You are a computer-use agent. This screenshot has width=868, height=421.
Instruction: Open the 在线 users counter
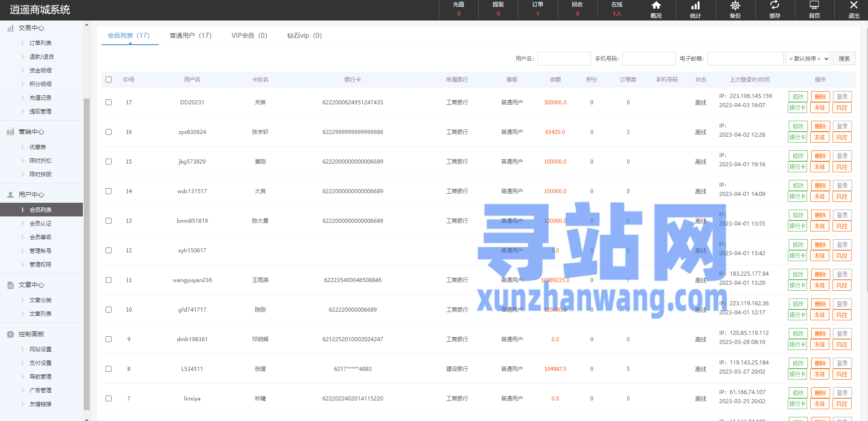pos(617,9)
